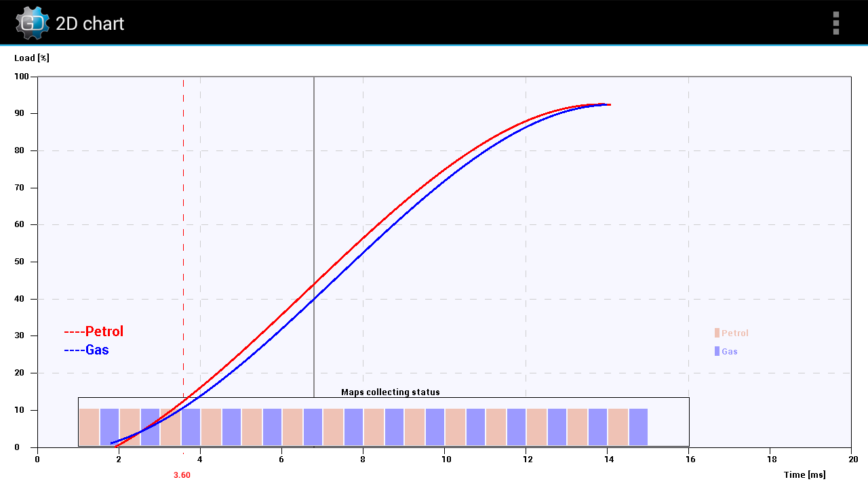
Task: Tap first Petrol block in maps status
Action: pos(89,427)
